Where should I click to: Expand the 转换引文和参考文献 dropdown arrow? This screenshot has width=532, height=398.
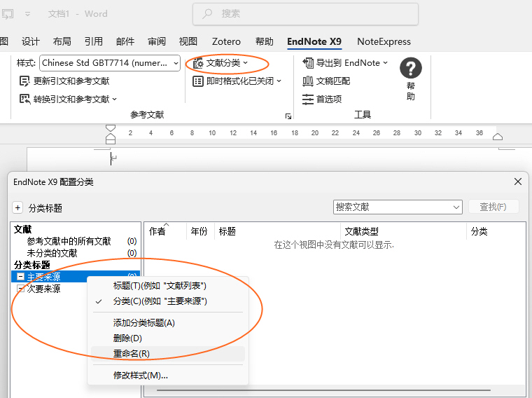click(114, 99)
